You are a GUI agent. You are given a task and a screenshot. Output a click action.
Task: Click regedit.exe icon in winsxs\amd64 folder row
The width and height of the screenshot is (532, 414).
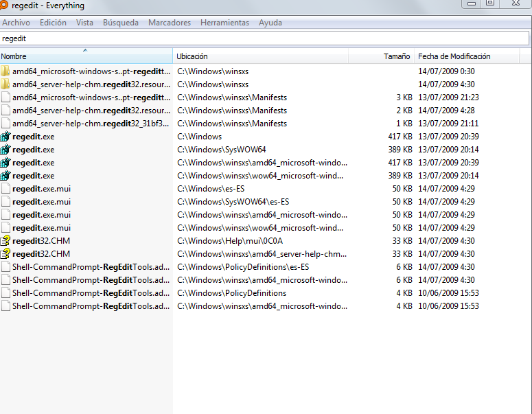tap(5, 163)
